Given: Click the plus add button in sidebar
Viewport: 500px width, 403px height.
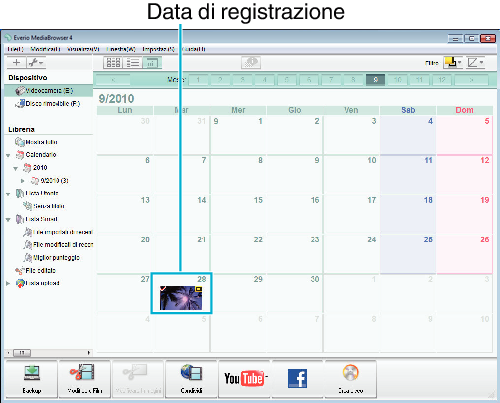Looking at the screenshot, I should [16, 62].
